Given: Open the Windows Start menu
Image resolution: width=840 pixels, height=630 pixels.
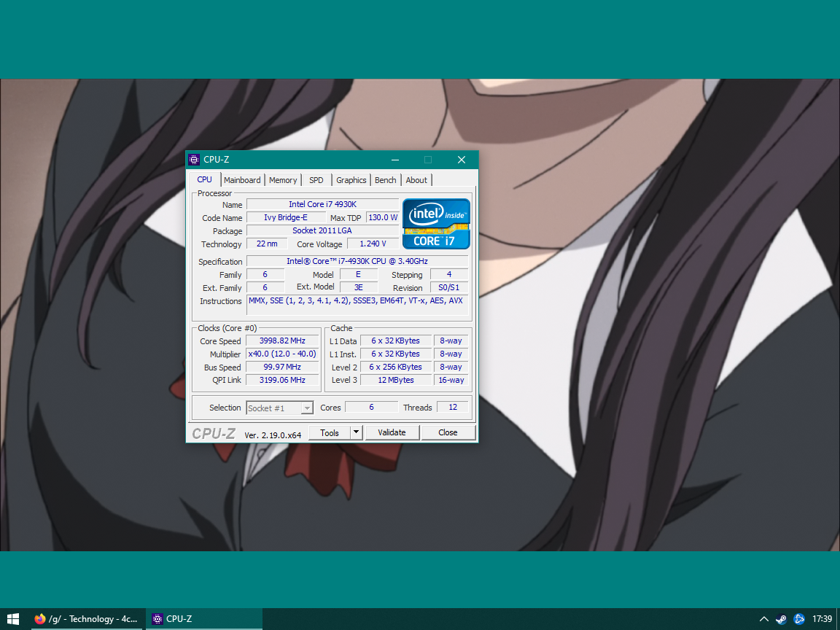Looking at the screenshot, I should (13, 619).
